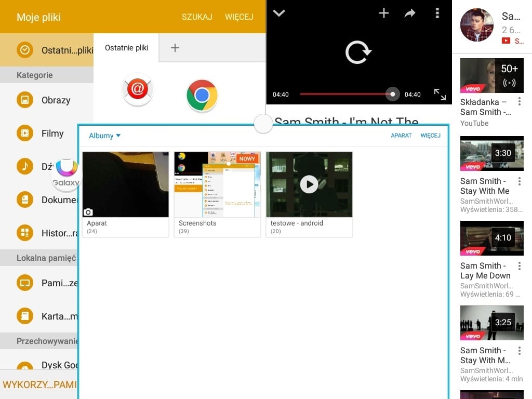This screenshot has width=532, height=399.
Task: Tap the multi-window round handle
Action: pos(263,124)
